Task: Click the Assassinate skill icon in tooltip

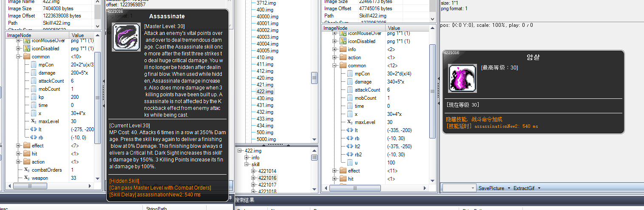Action: (x=126, y=37)
